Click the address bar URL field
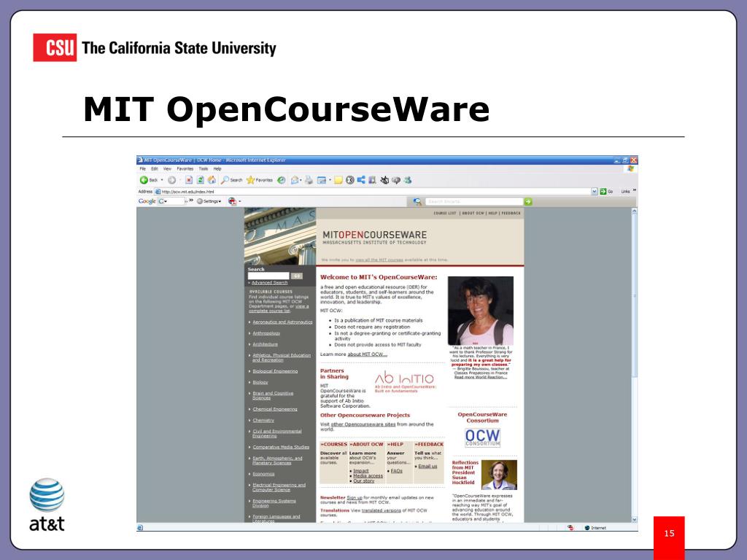 tap(373, 192)
